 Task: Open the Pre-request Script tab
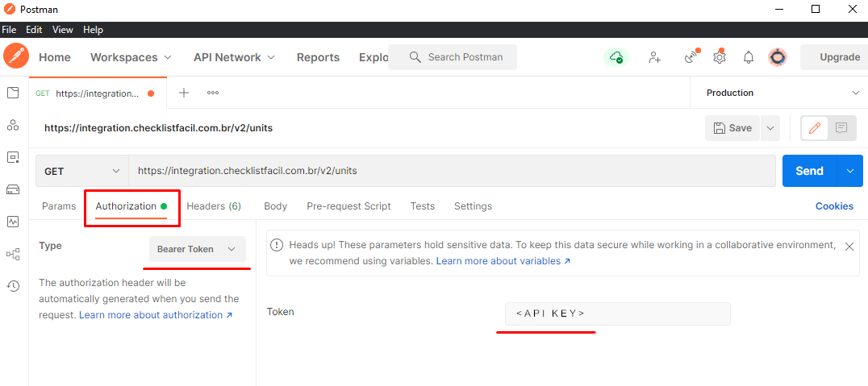(348, 205)
